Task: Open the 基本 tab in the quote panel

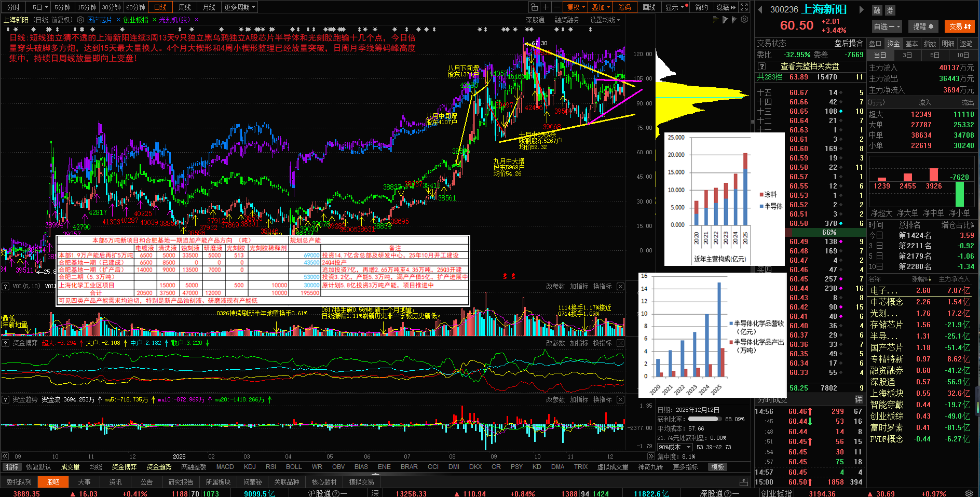Action: (x=911, y=44)
